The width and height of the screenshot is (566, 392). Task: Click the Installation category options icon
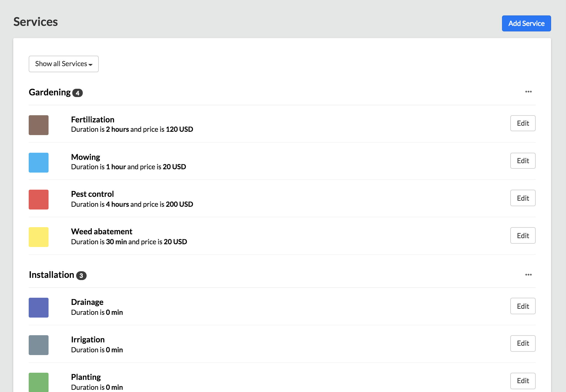point(528,275)
